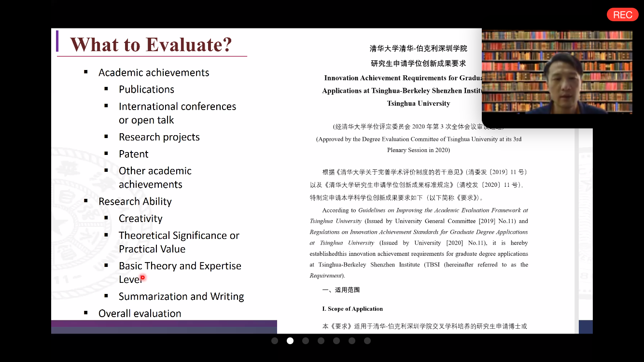
Task: Click the 'Innovation Achievement Requirements' document title line
Action: pos(404,78)
